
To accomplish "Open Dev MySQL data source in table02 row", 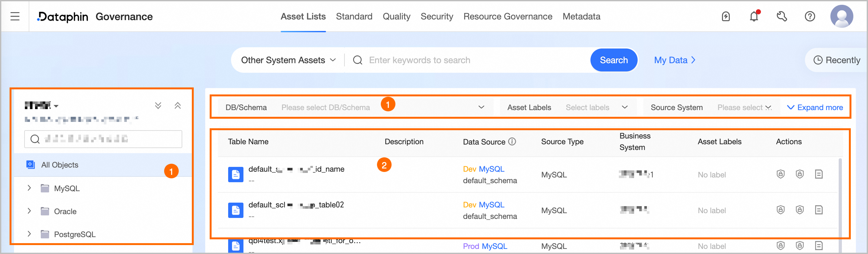I will point(483,205).
